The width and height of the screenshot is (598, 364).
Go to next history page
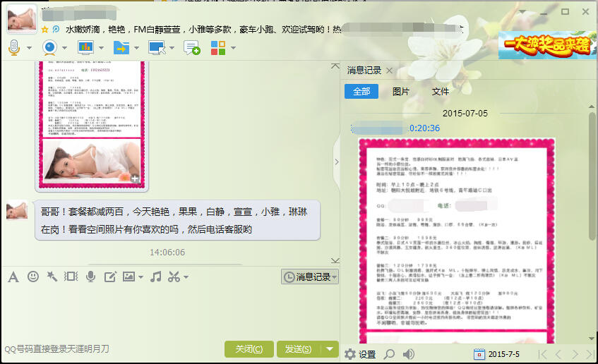[x=575, y=354]
